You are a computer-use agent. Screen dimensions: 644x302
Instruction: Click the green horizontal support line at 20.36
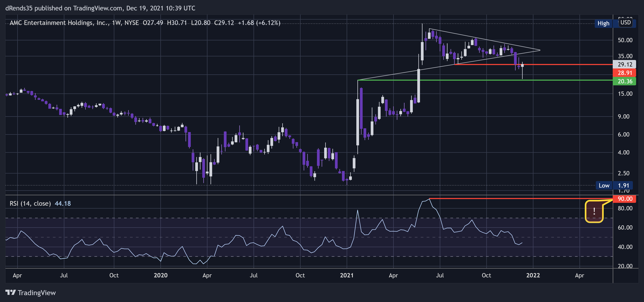tap(485, 80)
